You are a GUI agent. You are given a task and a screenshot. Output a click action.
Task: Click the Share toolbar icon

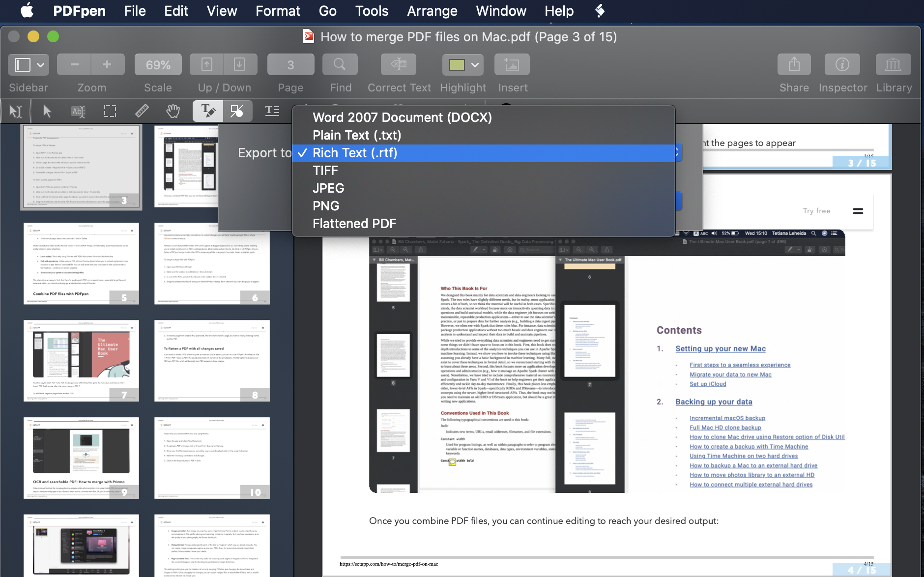(x=794, y=65)
